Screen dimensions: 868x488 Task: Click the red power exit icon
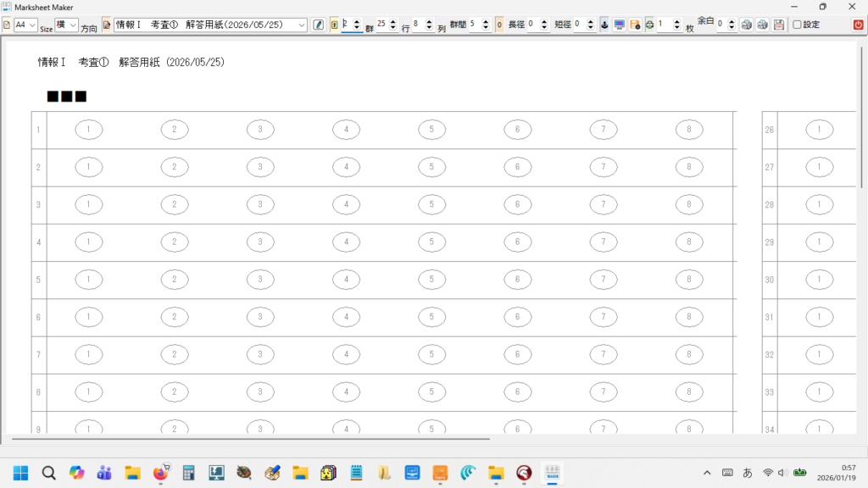(x=858, y=25)
